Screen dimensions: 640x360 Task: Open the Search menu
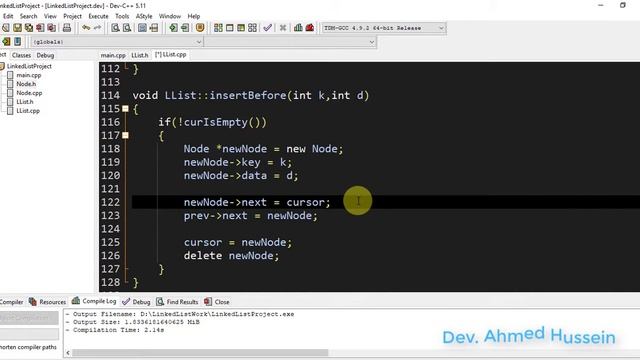pos(29,16)
